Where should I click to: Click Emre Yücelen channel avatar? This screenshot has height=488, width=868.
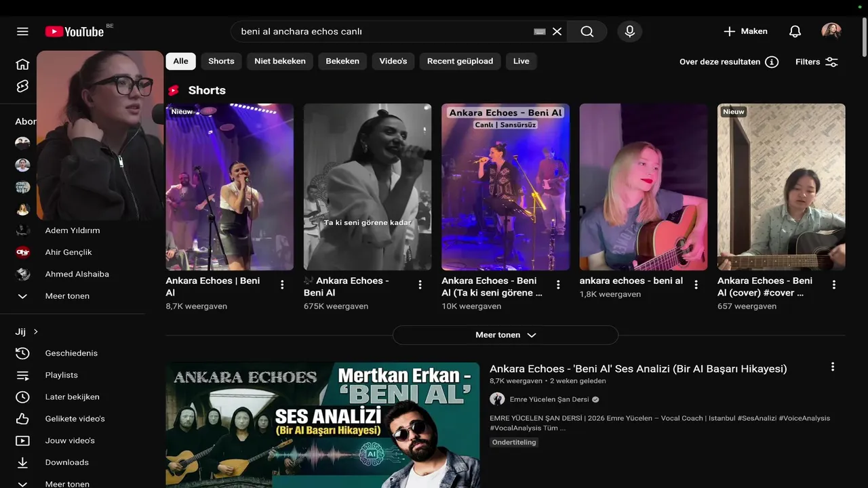[x=497, y=399]
